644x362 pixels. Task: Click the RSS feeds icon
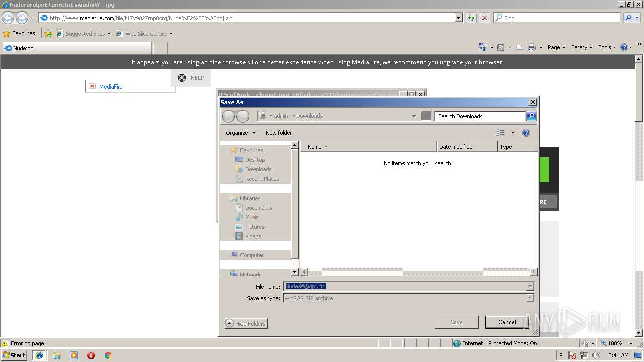[501, 47]
